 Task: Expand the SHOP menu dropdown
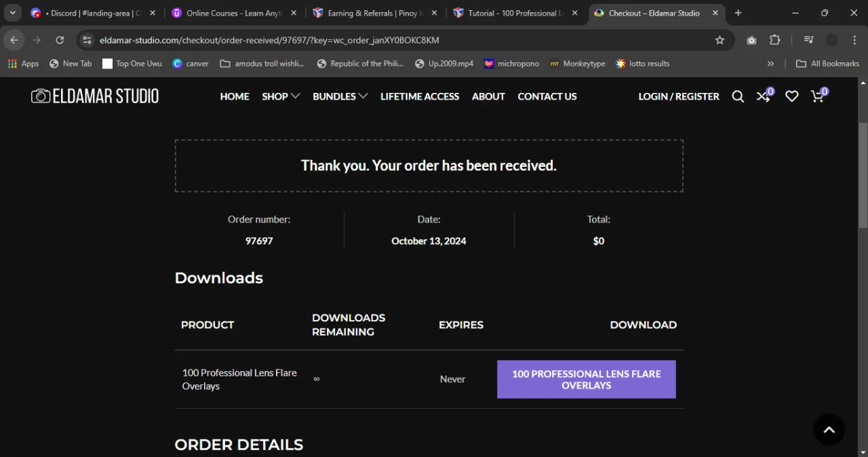(281, 96)
